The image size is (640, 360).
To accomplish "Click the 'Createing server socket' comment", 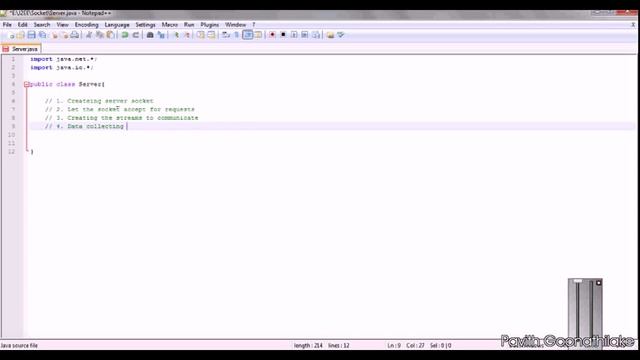I will pos(99,101).
